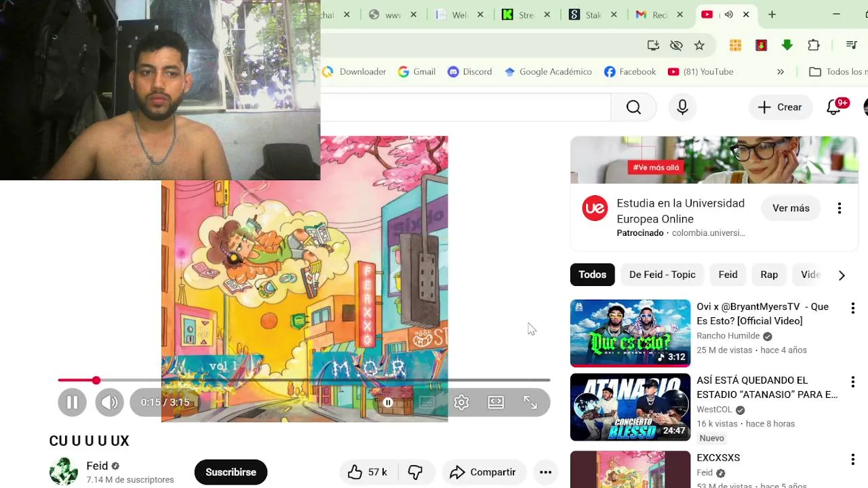Click the green arrow download extension icon

[x=787, y=45]
